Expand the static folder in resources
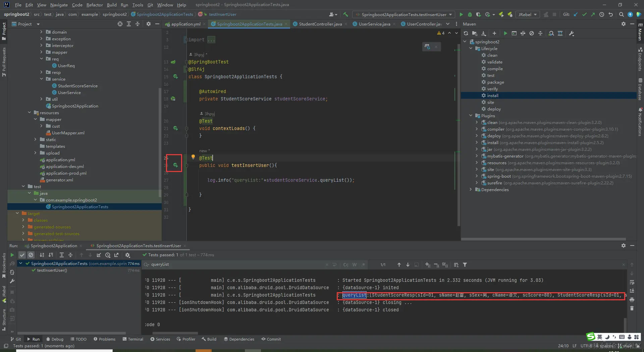Image resolution: width=644 pixels, height=352 pixels. [x=36, y=139]
